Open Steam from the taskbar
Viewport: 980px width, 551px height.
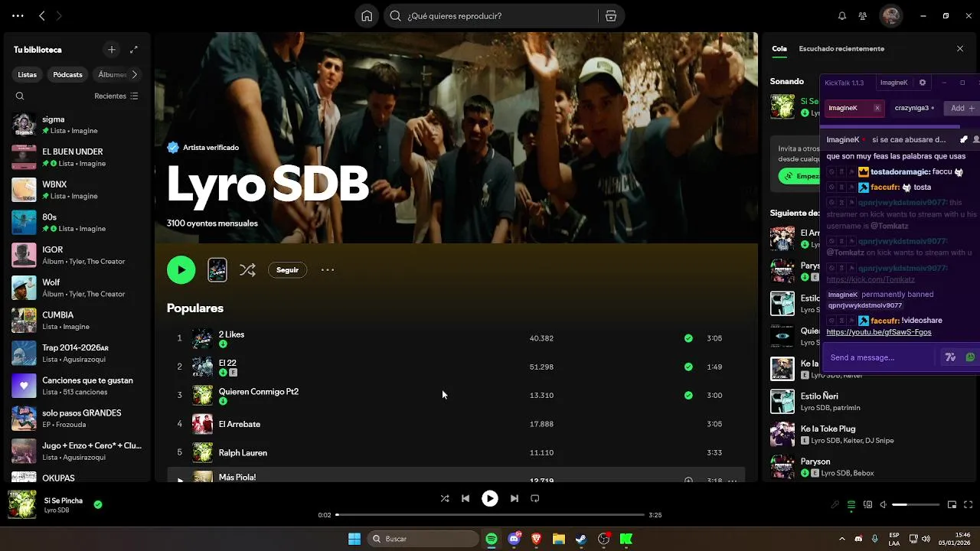pyautogui.click(x=581, y=539)
